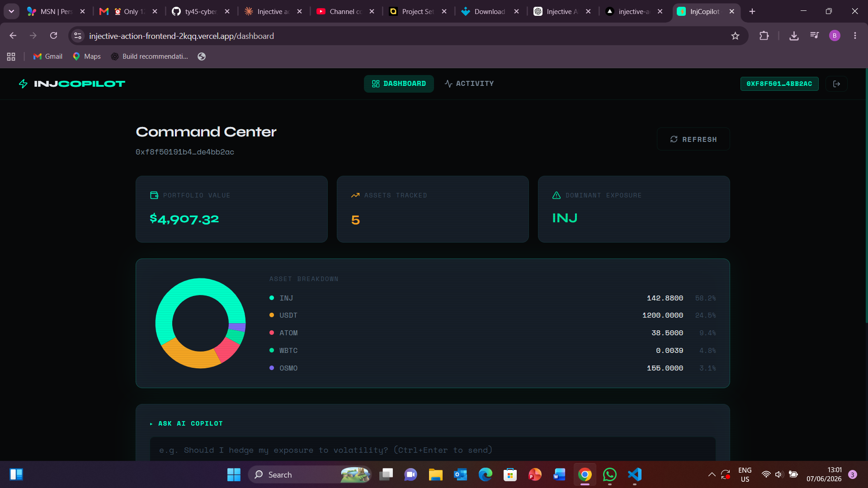Click the ATOM red color dot
Screen dimensions: 868x488
point(272,333)
